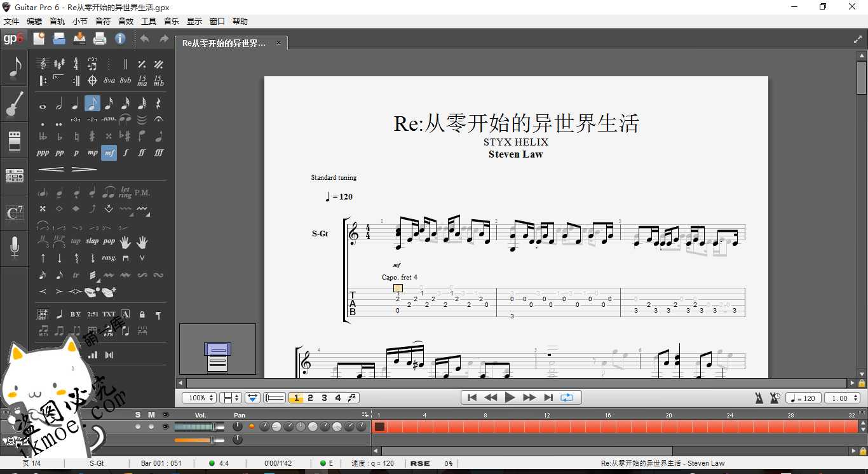The width and height of the screenshot is (868, 474).
Task: Fast-forward to the next bar
Action: (x=529, y=397)
